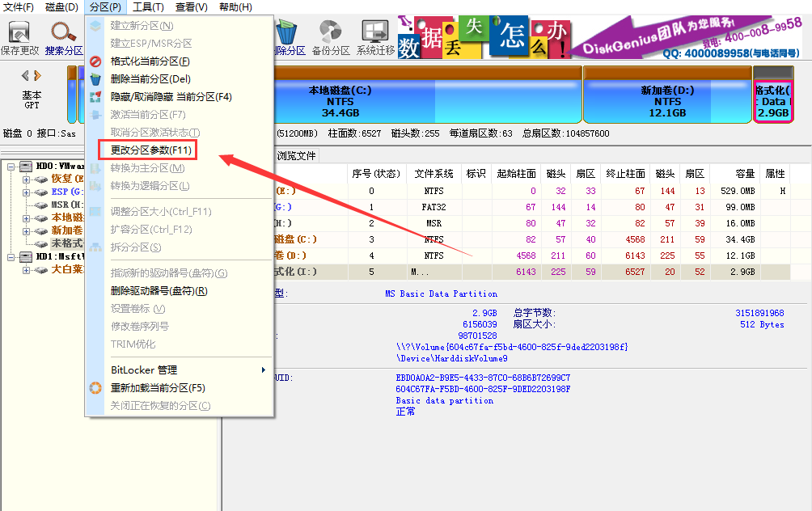Select the row with capacity 529.0MB
812x511 pixels.
[x=532, y=191]
